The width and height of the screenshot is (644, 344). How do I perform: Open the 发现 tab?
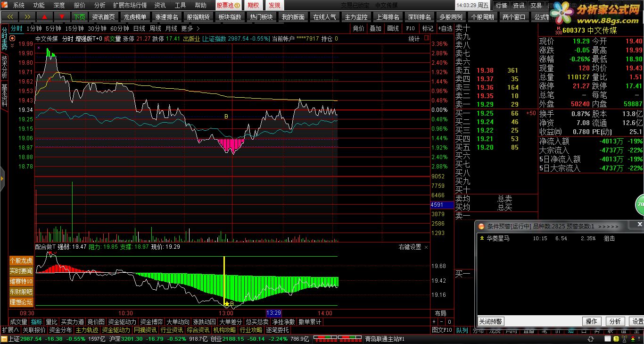point(274,5)
